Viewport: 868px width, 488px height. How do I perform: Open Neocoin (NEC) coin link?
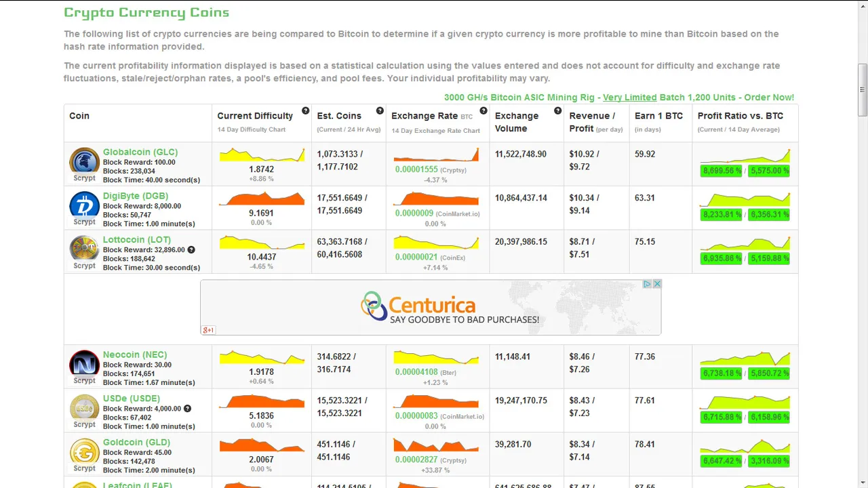135,354
